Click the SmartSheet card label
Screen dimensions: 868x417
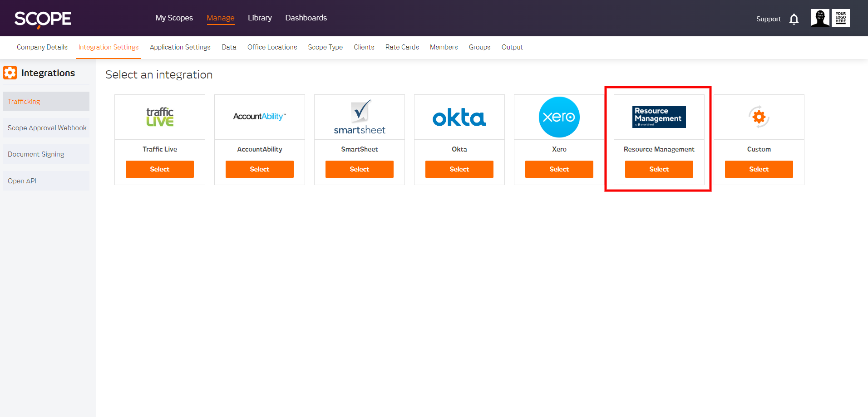point(360,149)
